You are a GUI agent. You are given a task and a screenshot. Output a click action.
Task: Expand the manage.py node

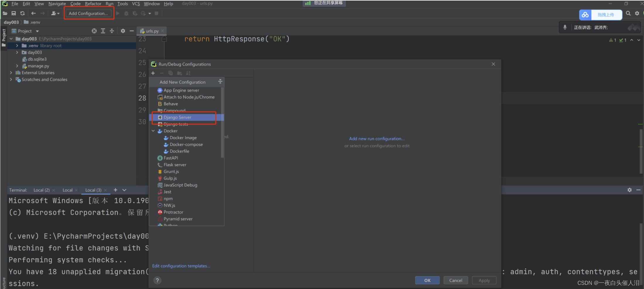tap(17, 66)
